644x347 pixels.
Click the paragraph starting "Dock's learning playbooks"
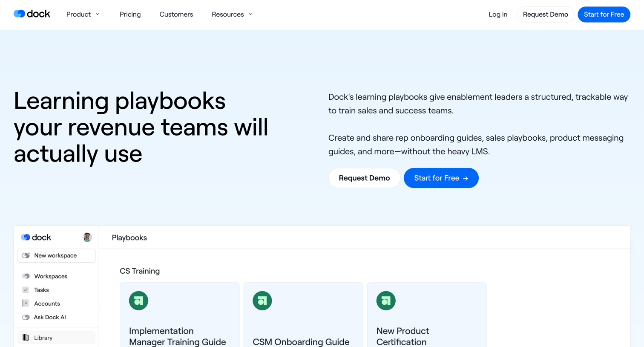[x=478, y=104]
